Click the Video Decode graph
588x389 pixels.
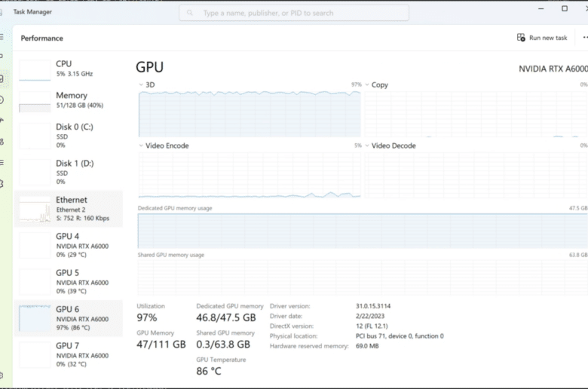point(476,174)
